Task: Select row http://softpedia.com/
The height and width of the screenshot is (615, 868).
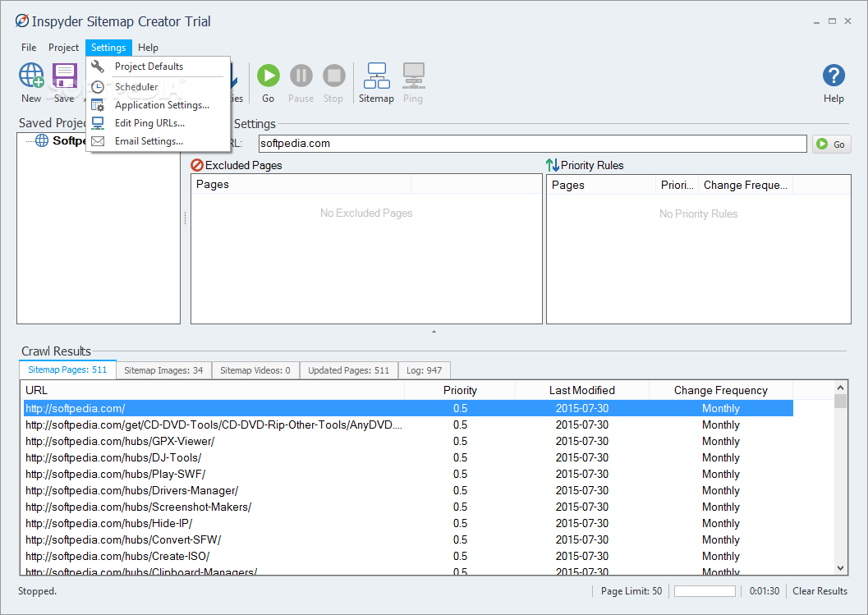Action: coord(408,409)
